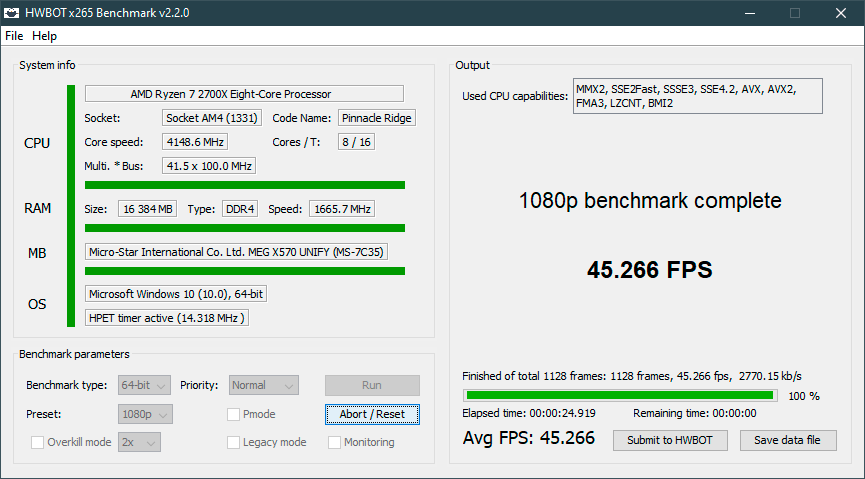Open the Preset 1080p dropdown
865x479 pixels.
[x=145, y=414]
